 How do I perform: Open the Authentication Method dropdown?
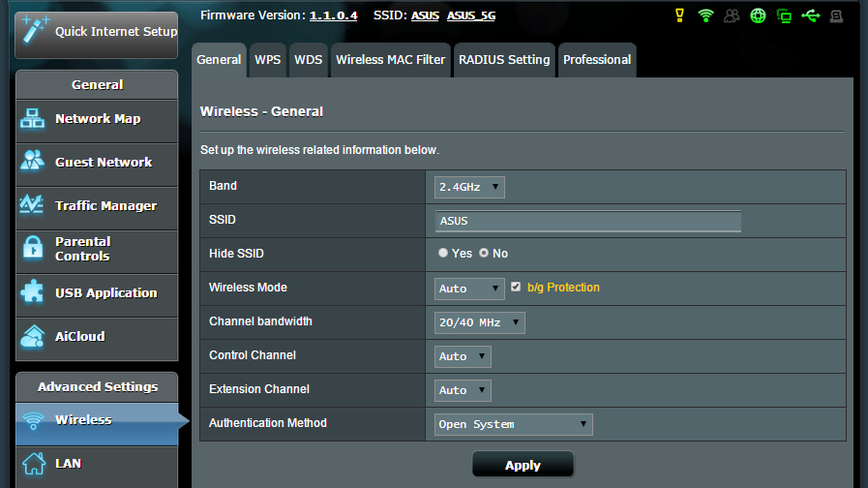(x=513, y=424)
